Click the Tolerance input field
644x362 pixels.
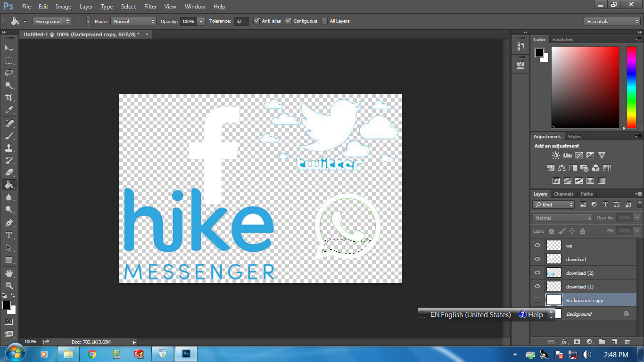click(241, 21)
